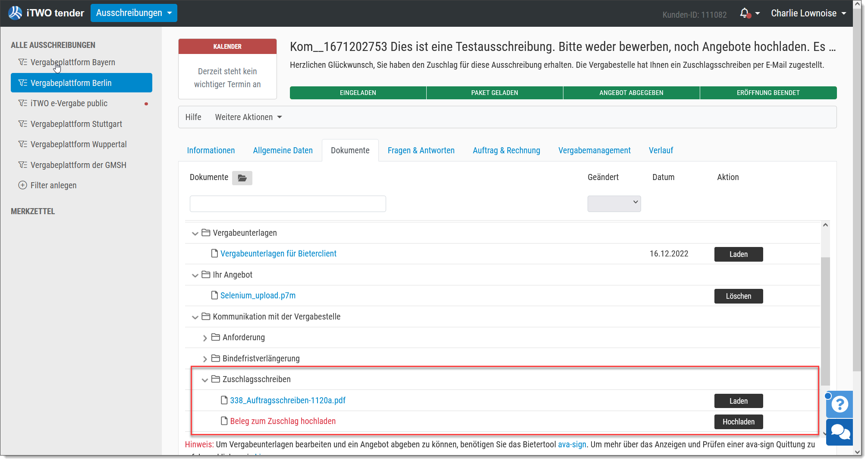The image size is (868, 462).
Task: Open the ava-sign link in Hinweis
Action: tap(572, 444)
